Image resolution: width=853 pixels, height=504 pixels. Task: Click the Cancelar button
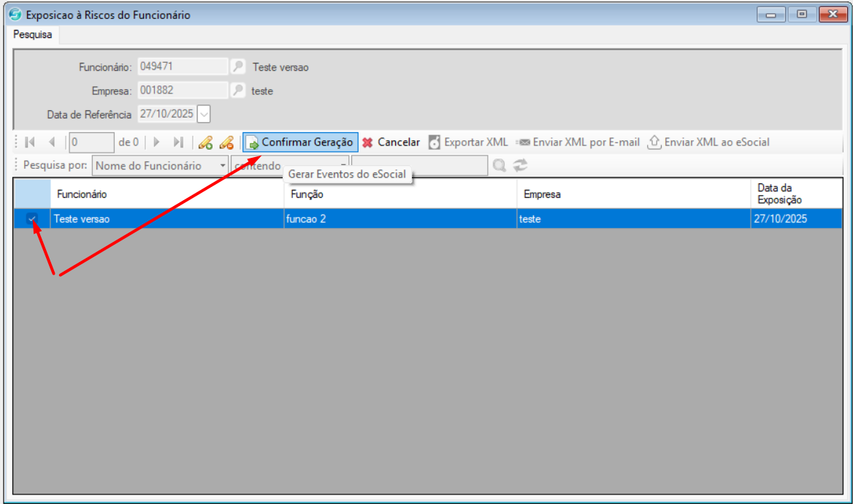pyautogui.click(x=391, y=142)
